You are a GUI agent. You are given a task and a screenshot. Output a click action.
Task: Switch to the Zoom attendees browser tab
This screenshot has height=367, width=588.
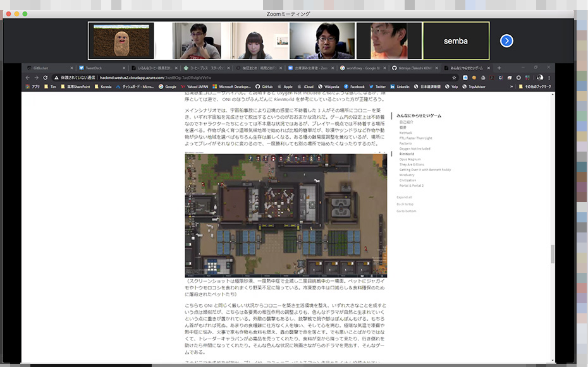(x=310, y=68)
